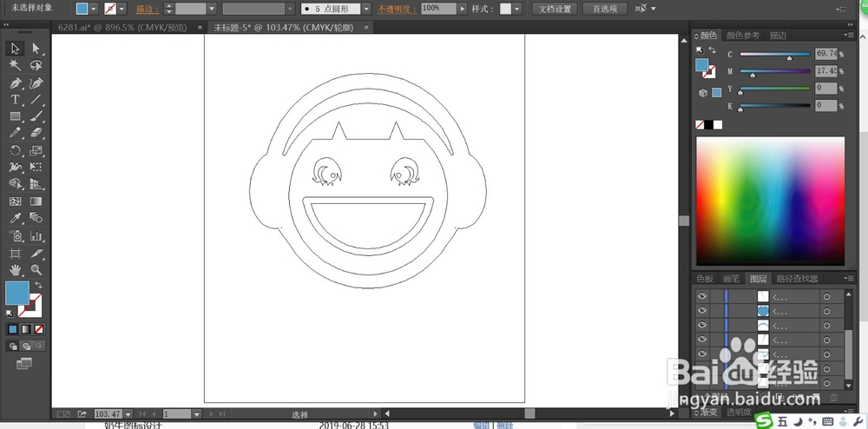The image size is (868, 429).
Task: Switch to the 色板 panel tab
Action: coord(705,279)
